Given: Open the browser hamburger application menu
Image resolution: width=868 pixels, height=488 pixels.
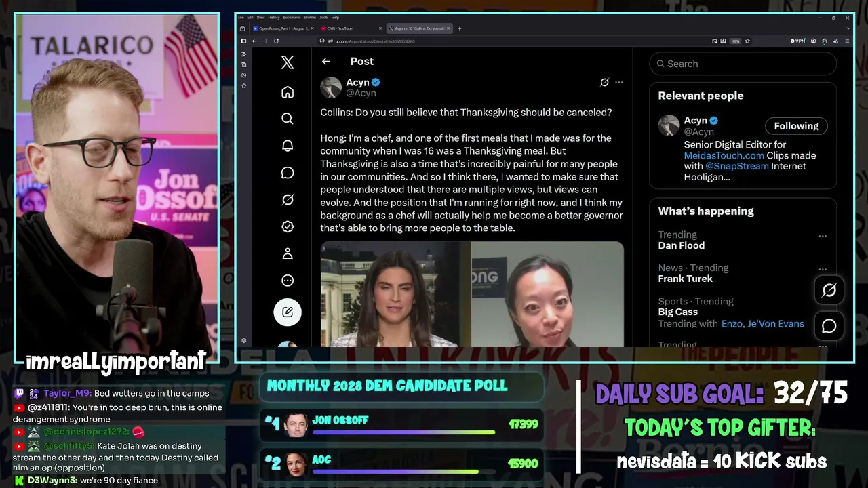Looking at the screenshot, I should point(848,41).
